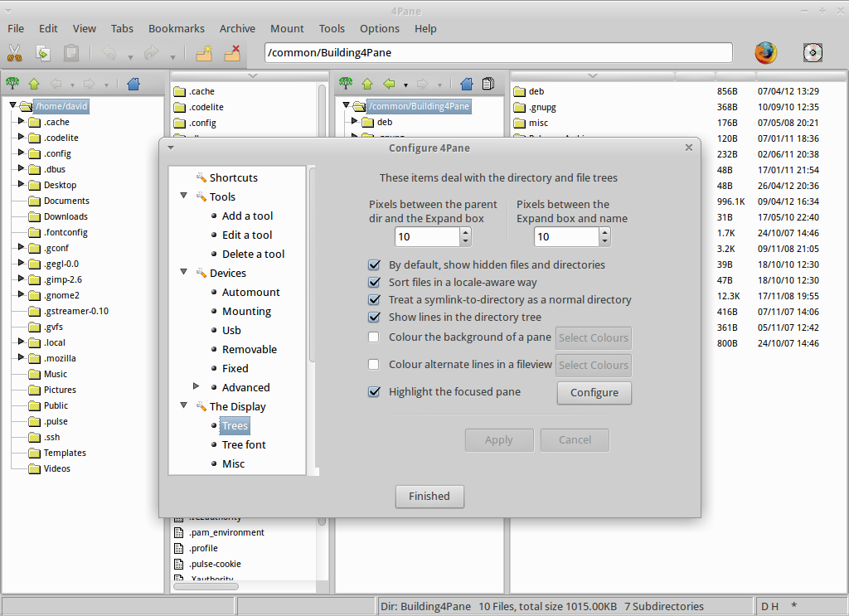Click the Finished button
This screenshot has width=849, height=616.
point(429,497)
